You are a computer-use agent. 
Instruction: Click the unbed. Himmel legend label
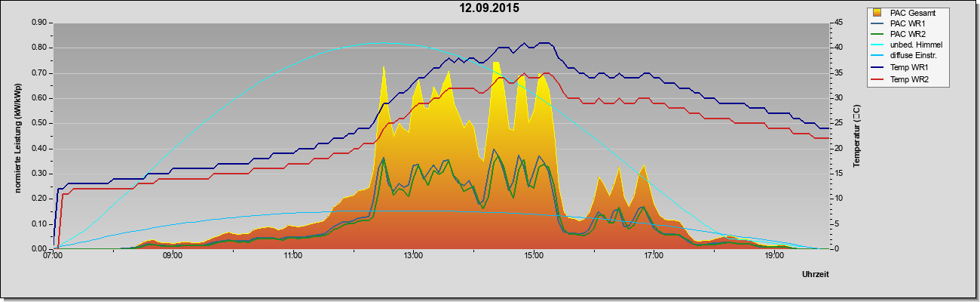click(x=916, y=46)
